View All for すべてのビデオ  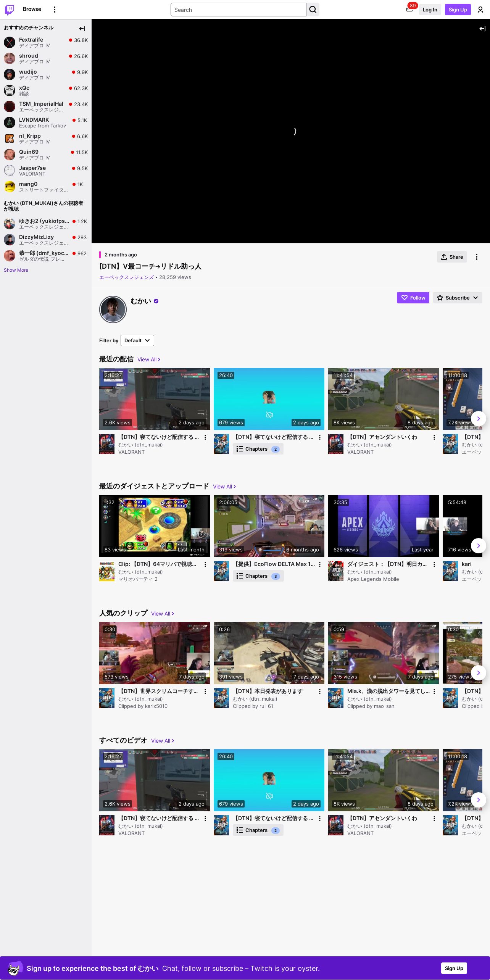coord(163,741)
